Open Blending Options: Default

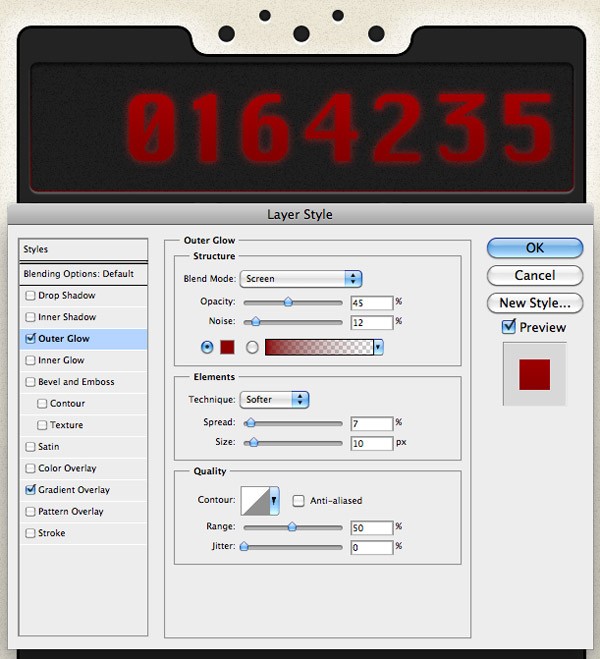(x=83, y=274)
